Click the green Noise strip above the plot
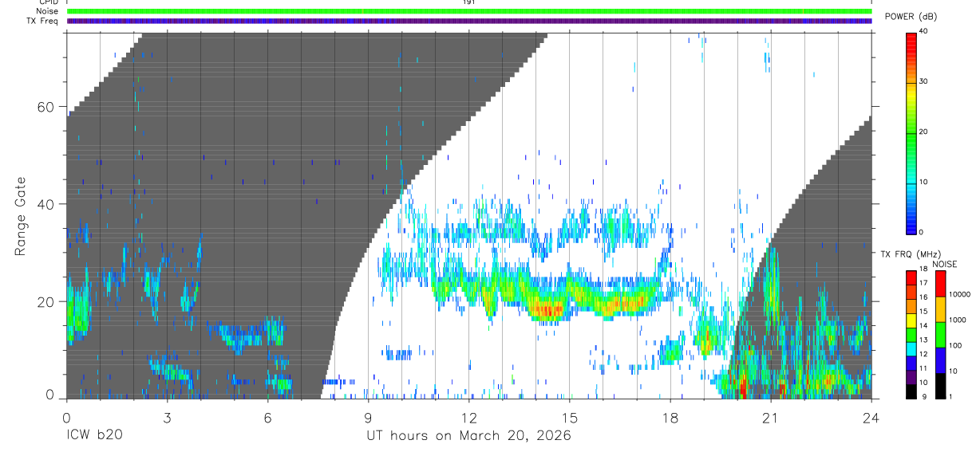This screenshot has height=452, width=980. (469, 11)
